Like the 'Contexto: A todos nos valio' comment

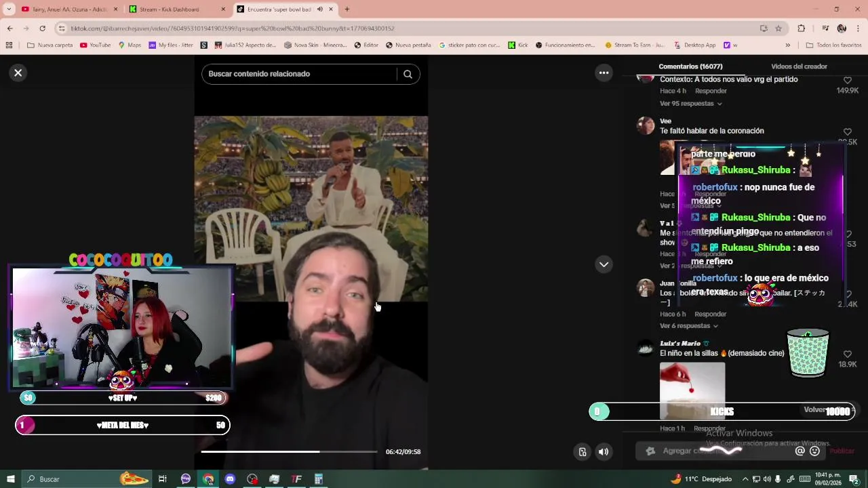[x=847, y=81]
